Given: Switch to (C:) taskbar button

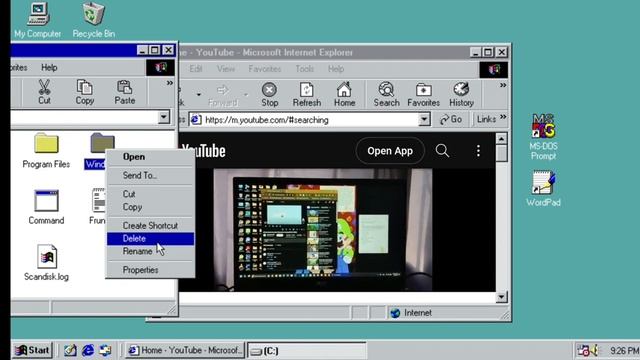Looking at the screenshot, I should pyautogui.click(x=307, y=351).
